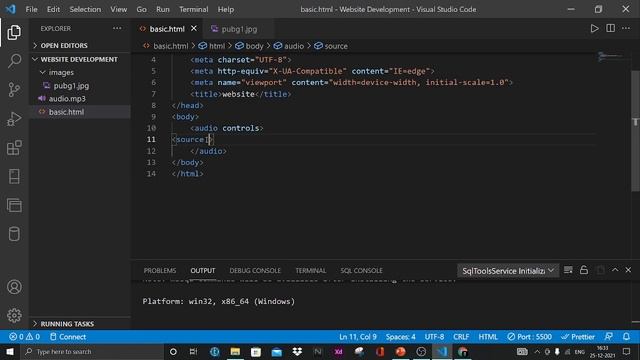Split the editor to the right
640x360 pixels.
coord(610,29)
